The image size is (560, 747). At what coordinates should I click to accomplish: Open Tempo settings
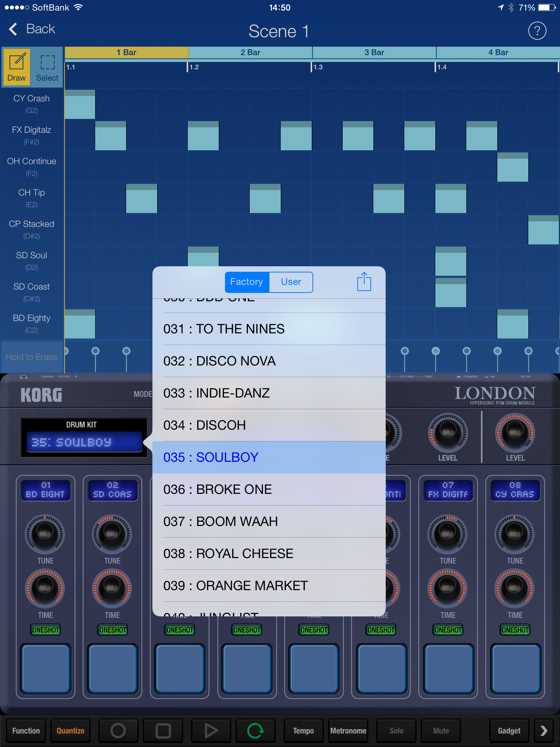tap(303, 731)
